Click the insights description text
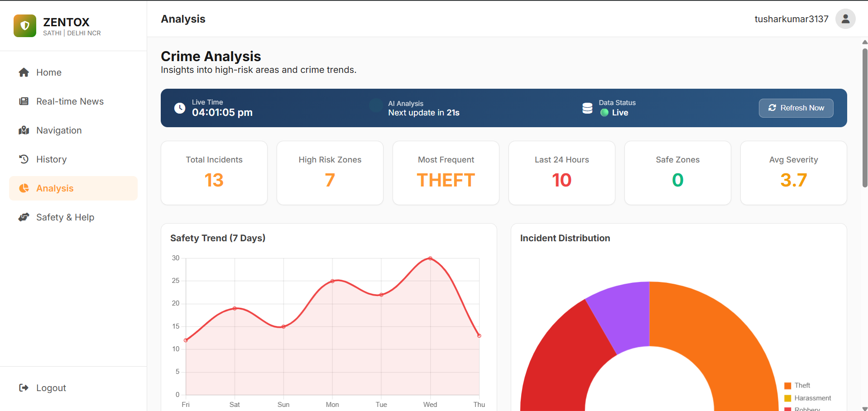This screenshot has height=411, width=868. [259, 70]
